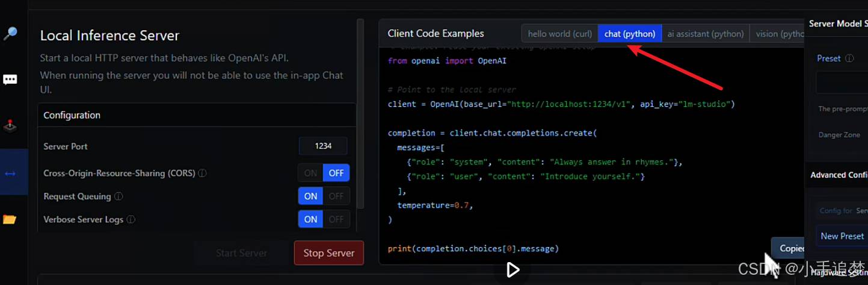Open the joystick playground sidebar icon

coord(10,126)
